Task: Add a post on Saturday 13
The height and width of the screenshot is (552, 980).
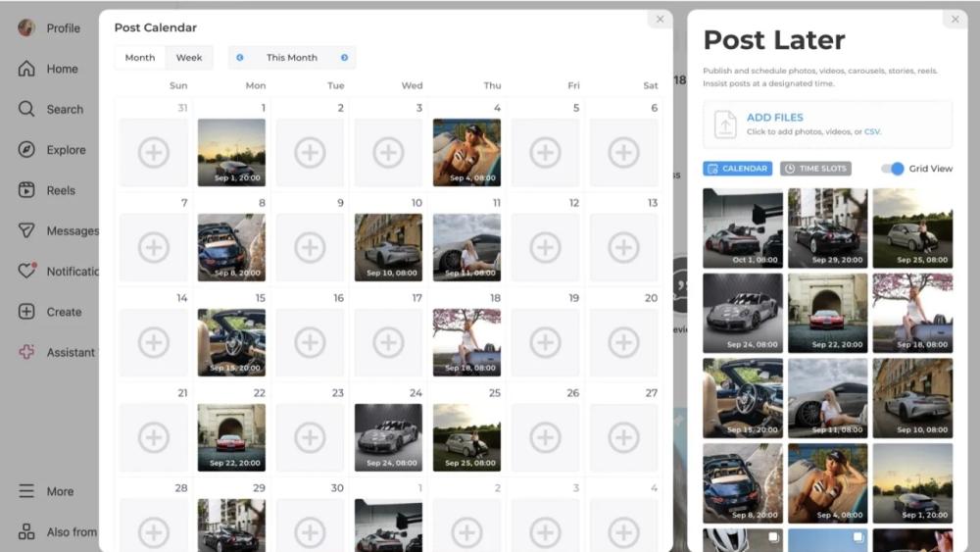Action: click(x=623, y=247)
